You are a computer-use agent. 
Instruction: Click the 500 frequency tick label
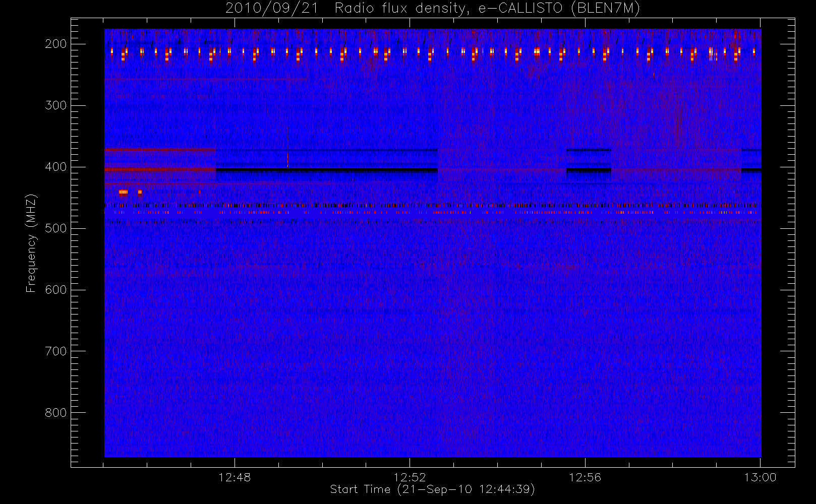pos(56,228)
